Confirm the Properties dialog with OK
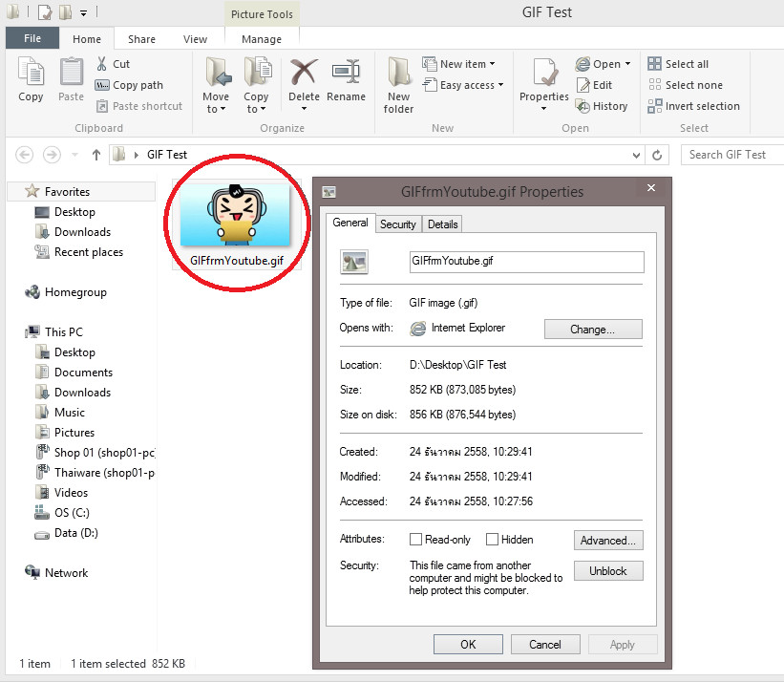This screenshot has height=682, width=784. [x=468, y=644]
